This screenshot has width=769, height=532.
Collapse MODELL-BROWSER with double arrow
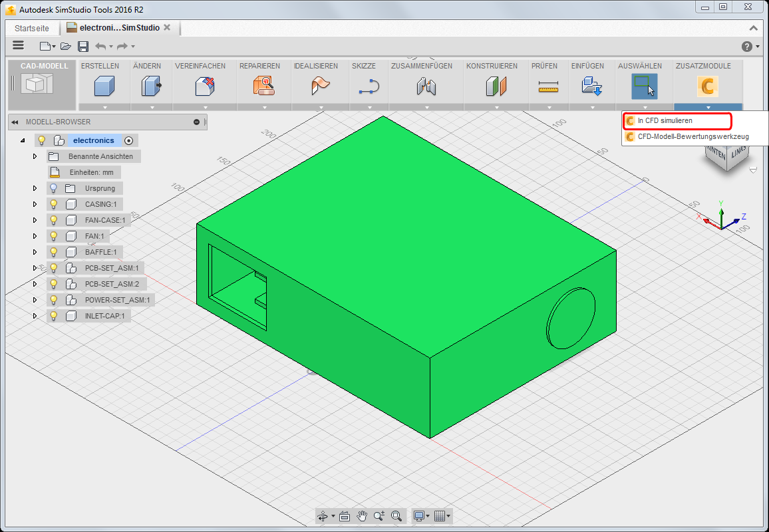tap(15, 122)
